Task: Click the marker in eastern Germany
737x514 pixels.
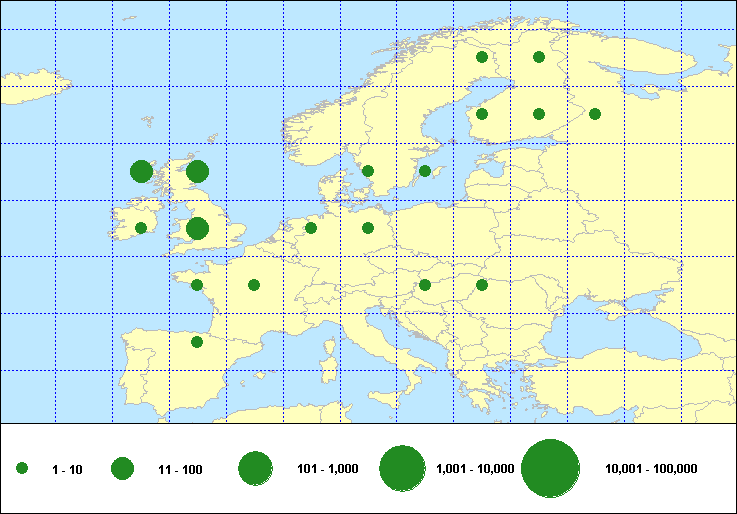Action: [x=368, y=228]
